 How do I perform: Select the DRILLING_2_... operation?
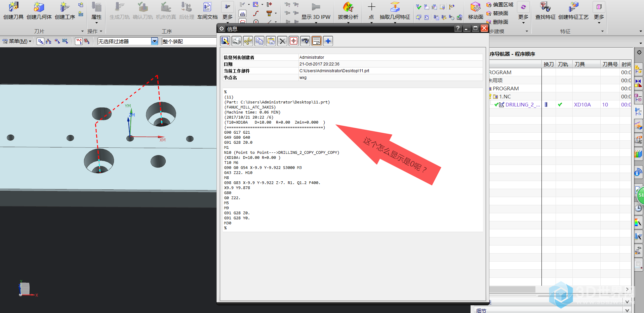[x=523, y=105]
